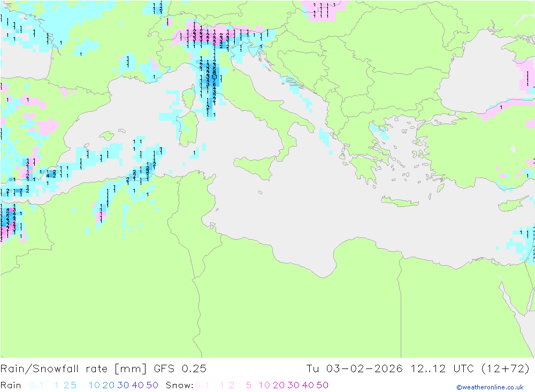Click the island of Crete on the map

(x=400, y=202)
